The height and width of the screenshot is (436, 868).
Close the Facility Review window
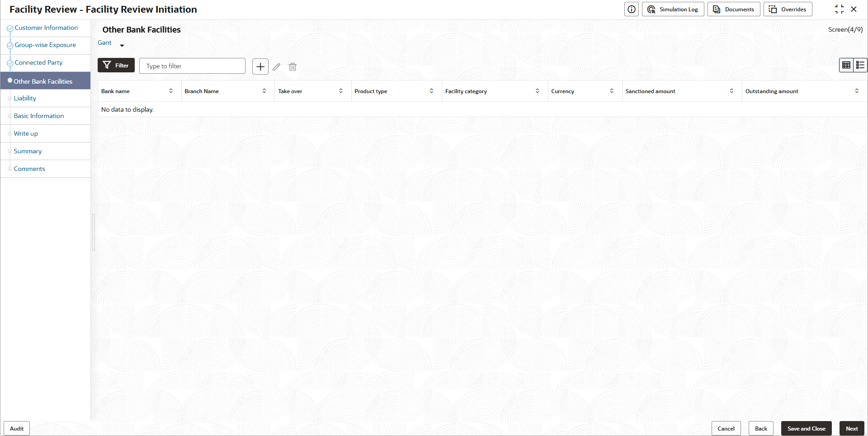[854, 9]
